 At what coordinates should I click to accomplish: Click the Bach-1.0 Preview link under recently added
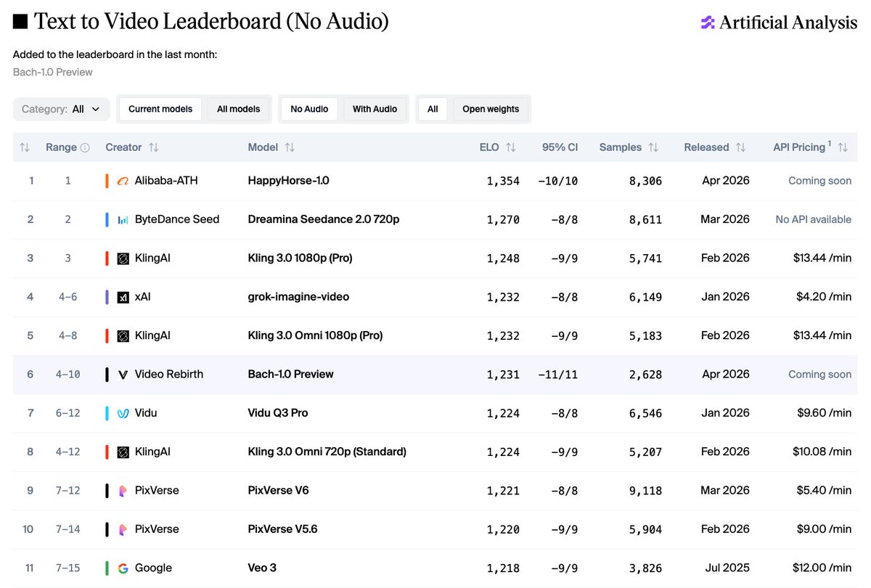[53, 72]
